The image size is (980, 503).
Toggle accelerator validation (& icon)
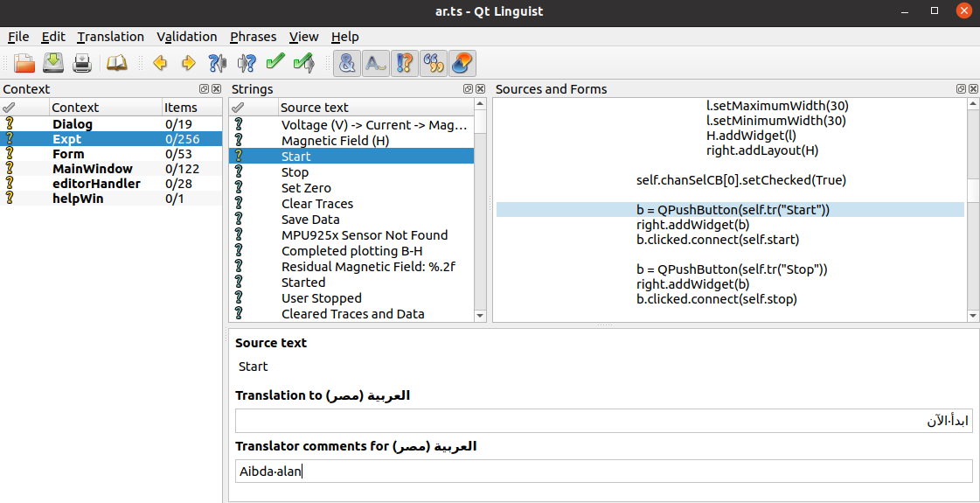pyautogui.click(x=347, y=63)
